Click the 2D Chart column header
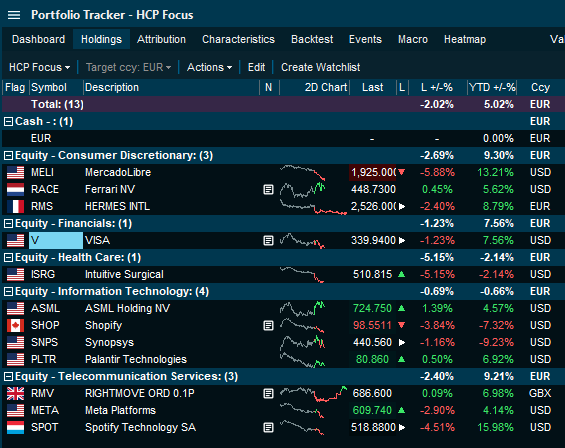565x448 pixels. [314, 88]
